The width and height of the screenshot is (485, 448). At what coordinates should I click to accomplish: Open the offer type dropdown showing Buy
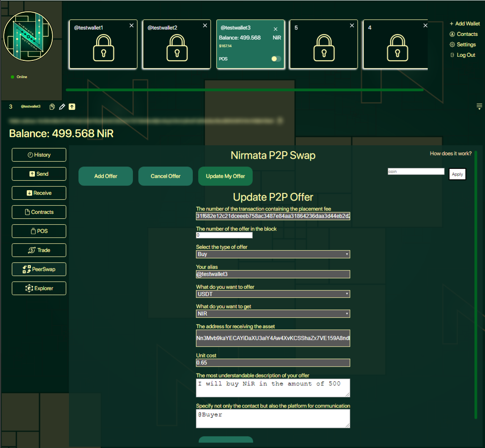click(273, 254)
